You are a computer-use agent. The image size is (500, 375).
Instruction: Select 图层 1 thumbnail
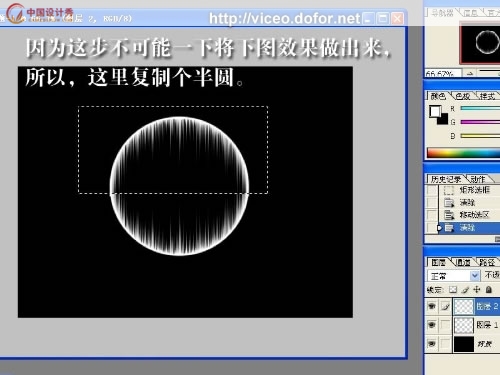coord(464,325)
